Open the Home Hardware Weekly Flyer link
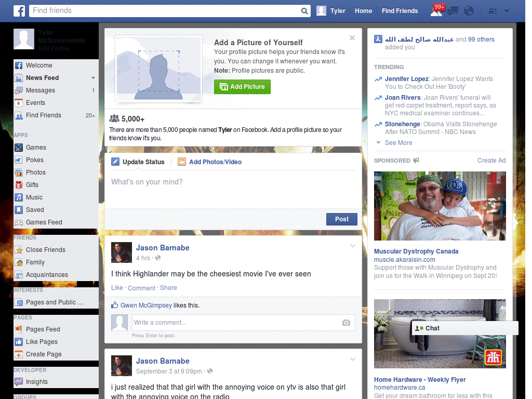The width and height of the screenshot is (532, 399). tap(420, 380)
